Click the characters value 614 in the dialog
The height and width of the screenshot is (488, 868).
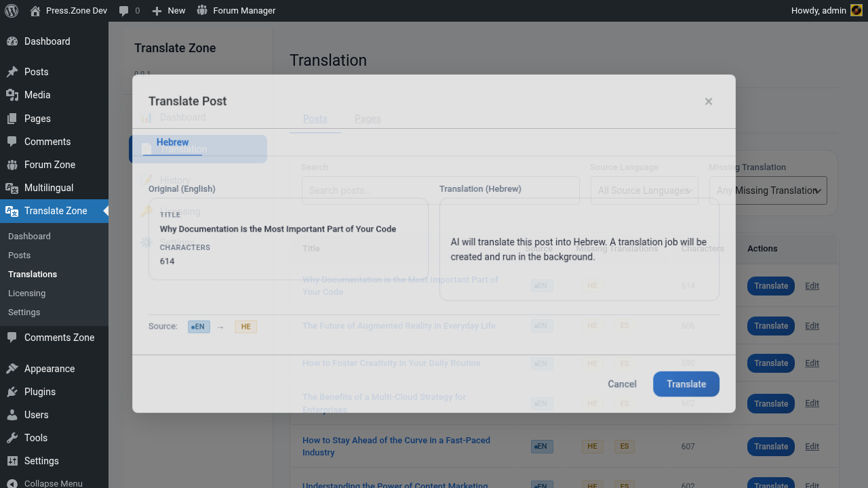(x=167, y=261)
